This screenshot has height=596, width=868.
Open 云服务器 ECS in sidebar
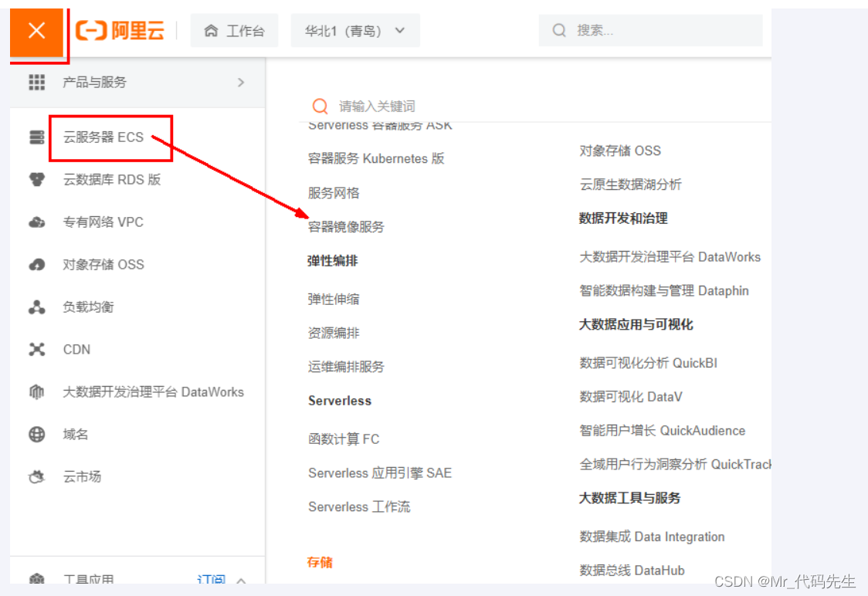pos(103,137)
